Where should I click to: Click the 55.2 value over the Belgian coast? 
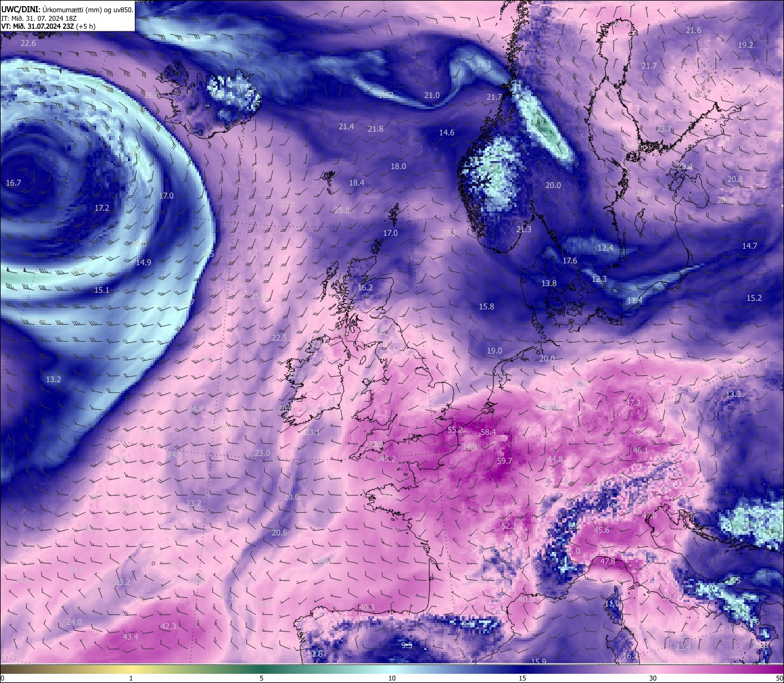(x=455, y=430)
